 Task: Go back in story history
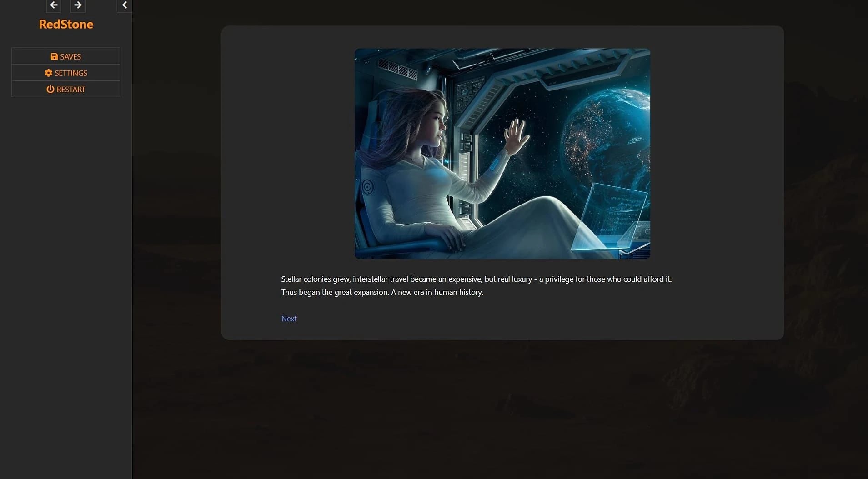click(54, 5)
